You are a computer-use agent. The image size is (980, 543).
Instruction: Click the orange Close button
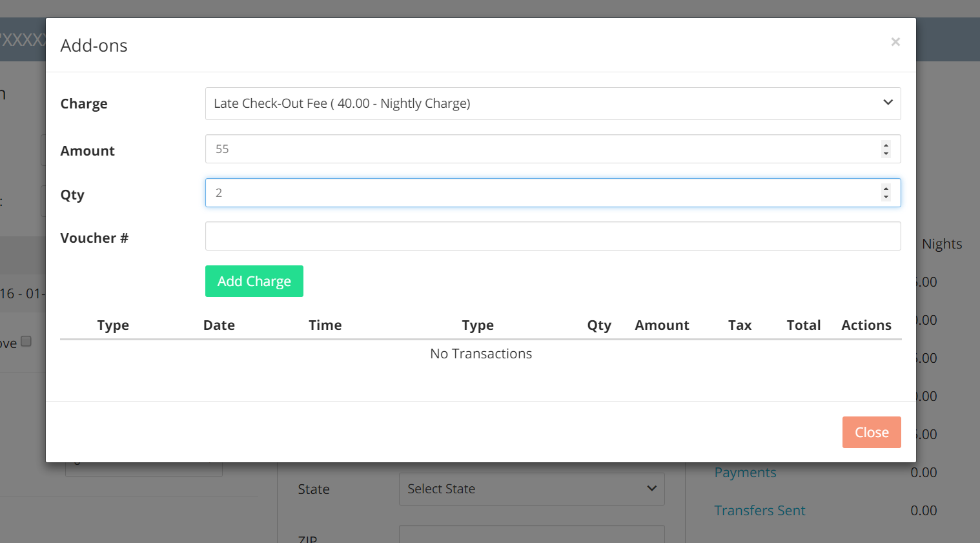(x=872, y=433)
